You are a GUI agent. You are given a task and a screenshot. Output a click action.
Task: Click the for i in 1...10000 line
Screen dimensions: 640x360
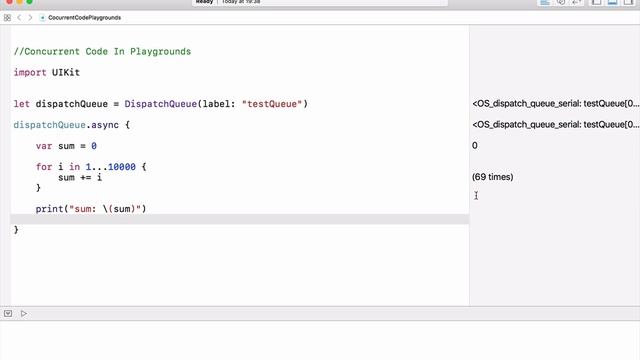point(91,167)
